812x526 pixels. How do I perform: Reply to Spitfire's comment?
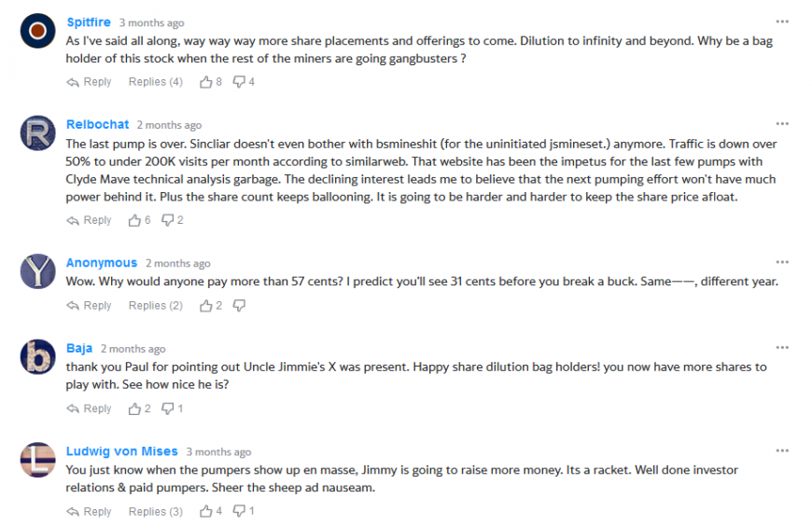tap(90, 82)
